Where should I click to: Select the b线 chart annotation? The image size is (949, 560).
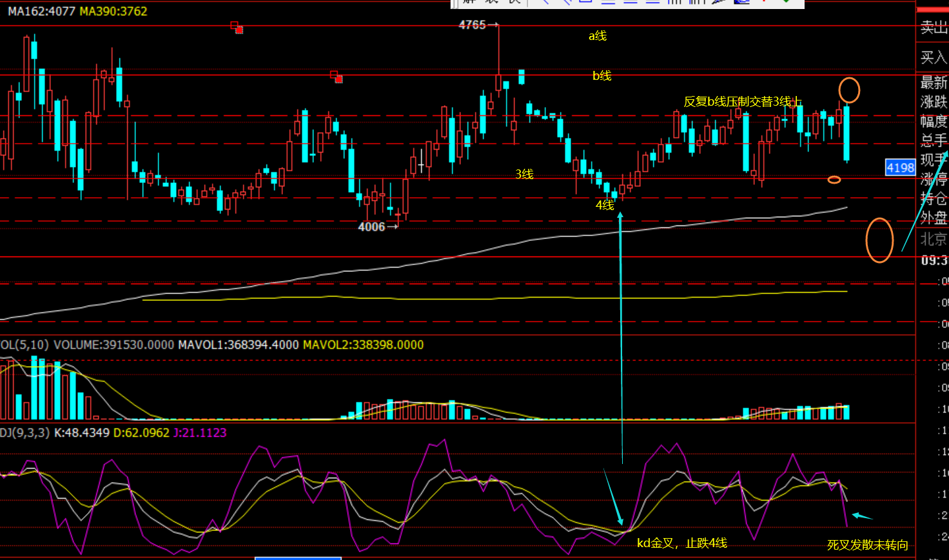(602, 76)
